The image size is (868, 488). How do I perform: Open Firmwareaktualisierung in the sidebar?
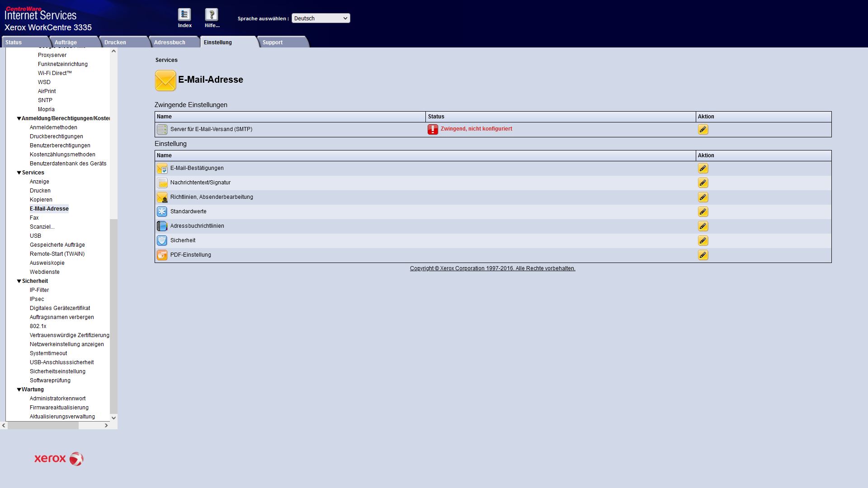(59, 408)
